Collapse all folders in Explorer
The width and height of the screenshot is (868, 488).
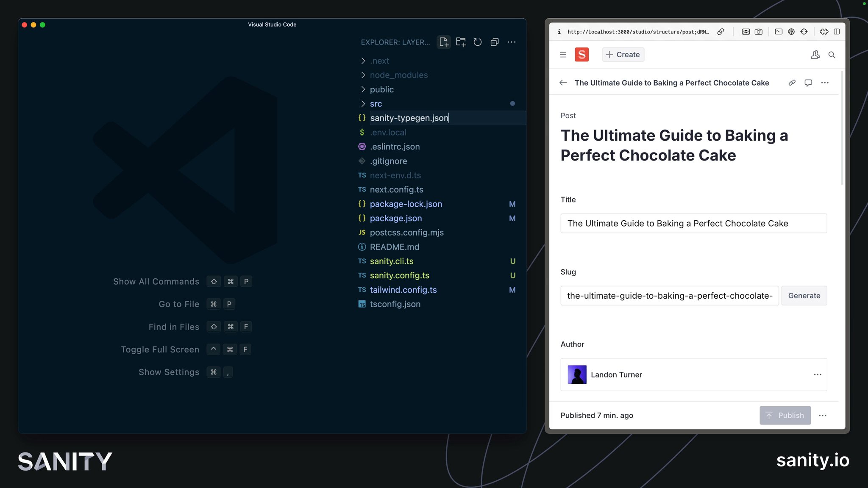[x=495, y=42]
